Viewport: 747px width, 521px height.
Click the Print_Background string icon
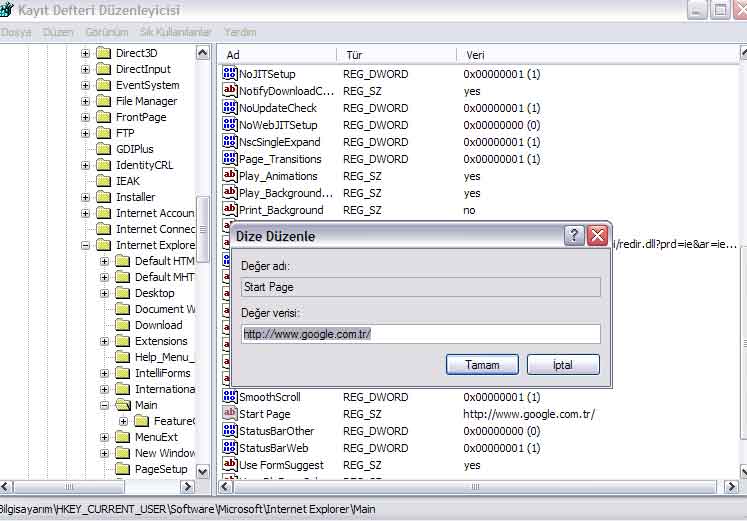click(230, 210)
